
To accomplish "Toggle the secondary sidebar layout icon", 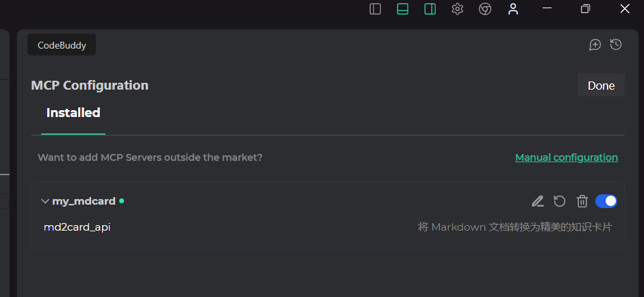I will pyautogui.click(x=430, y=9).
